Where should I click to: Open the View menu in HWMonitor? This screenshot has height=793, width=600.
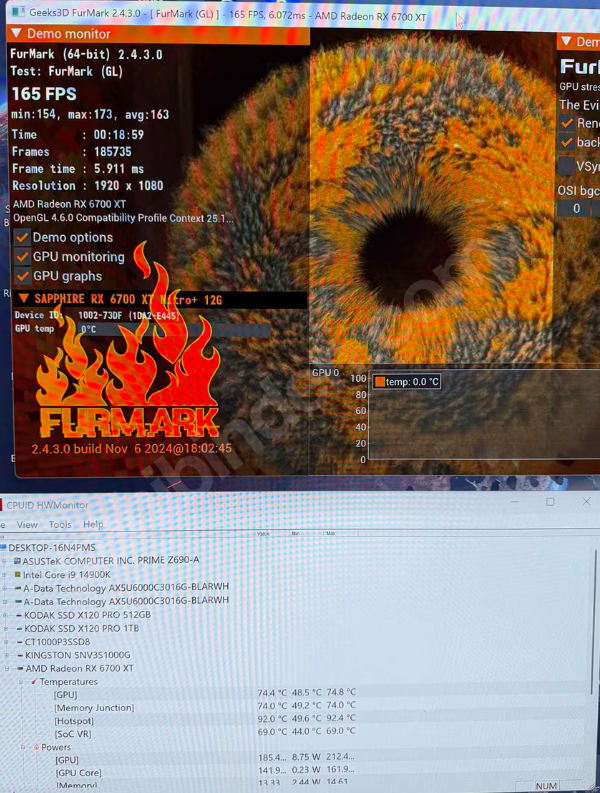[27, 525]
